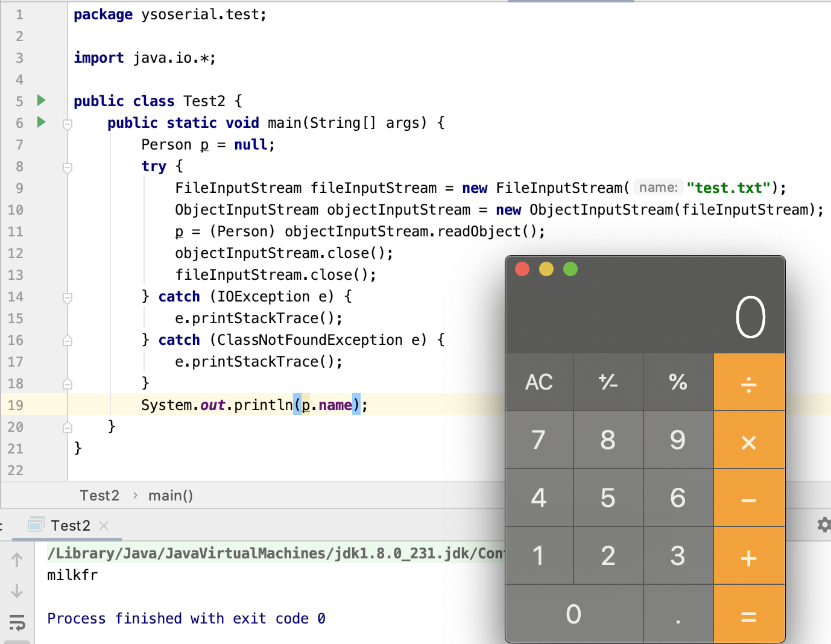831x644 pixels.
Task: Click the "test.txt" string literal on line 9
Action: tap(728, 188)
